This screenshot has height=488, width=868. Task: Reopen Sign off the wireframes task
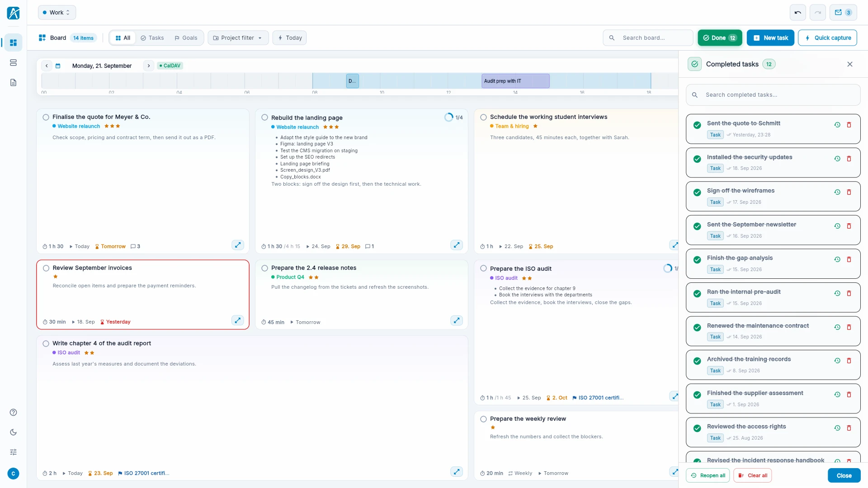[x=837, y=192]
